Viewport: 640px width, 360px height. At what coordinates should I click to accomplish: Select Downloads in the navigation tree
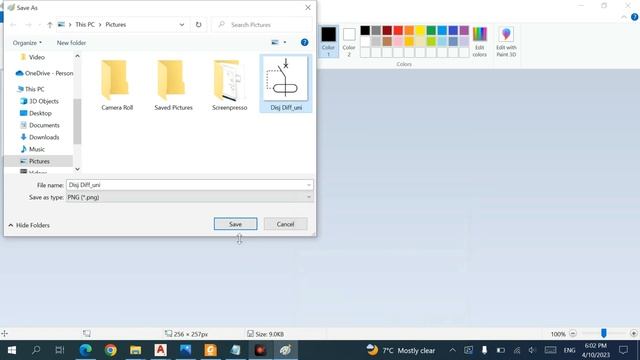click(40, 137)
